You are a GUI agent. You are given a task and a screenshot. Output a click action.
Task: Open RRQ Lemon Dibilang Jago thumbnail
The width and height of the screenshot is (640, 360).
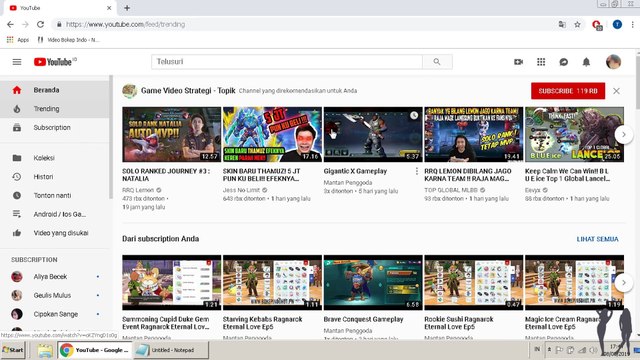click(473, 134)
